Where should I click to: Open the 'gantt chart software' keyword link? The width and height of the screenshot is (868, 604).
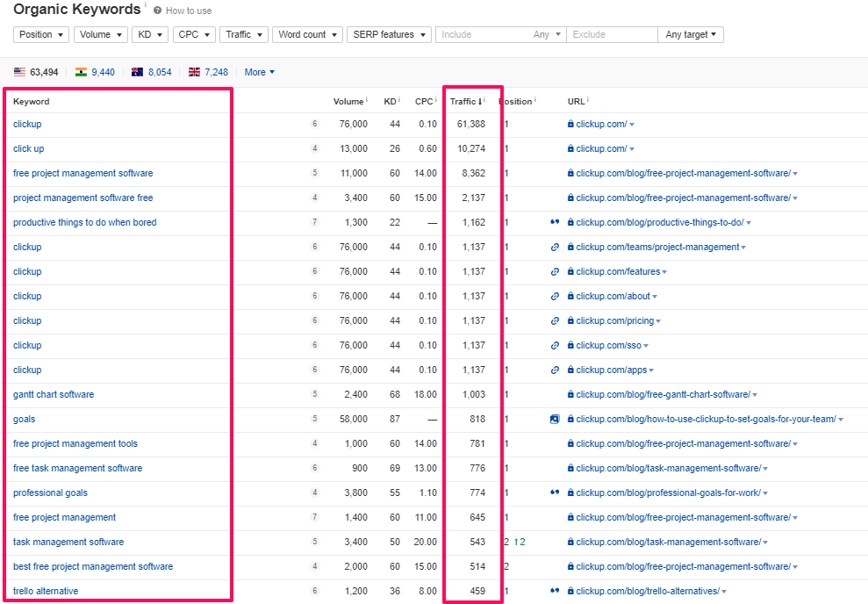(x=54, y=395)
